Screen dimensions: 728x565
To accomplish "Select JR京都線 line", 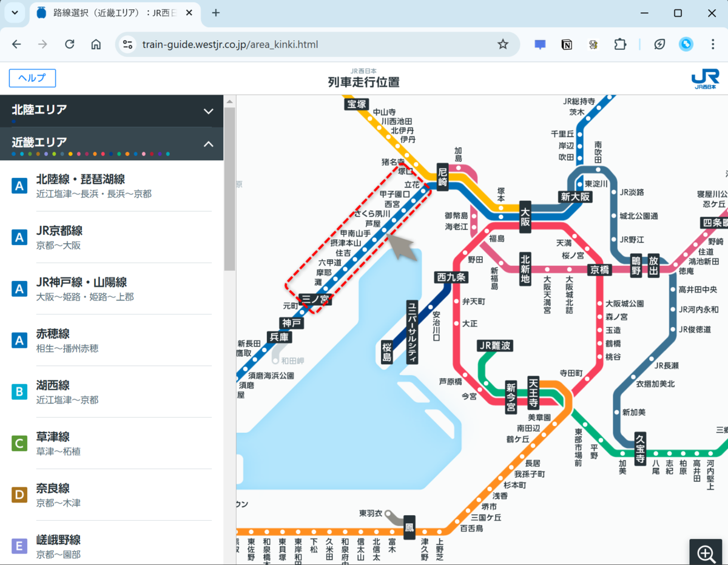I will [x=112, y=237].
